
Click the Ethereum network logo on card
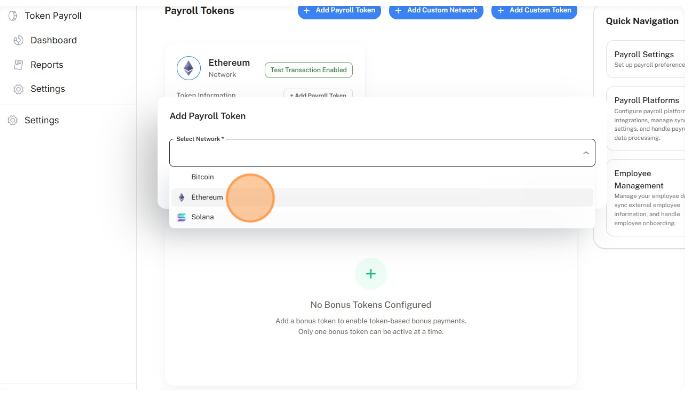188,68
